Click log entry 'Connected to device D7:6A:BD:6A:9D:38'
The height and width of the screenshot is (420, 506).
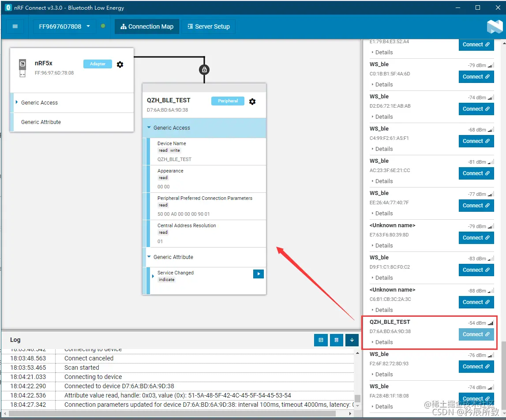(x=119, y=386)
